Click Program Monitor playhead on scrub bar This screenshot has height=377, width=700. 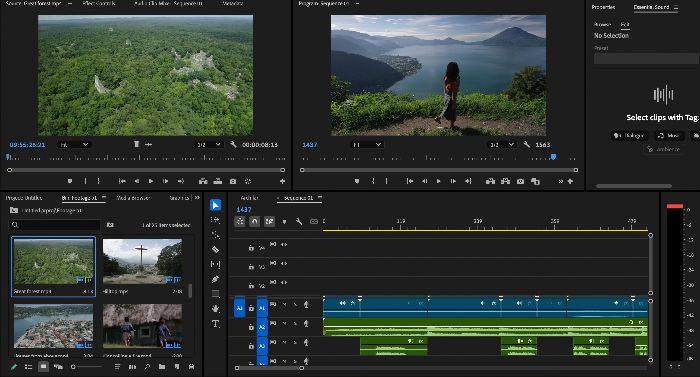click(x=554, y=157)
